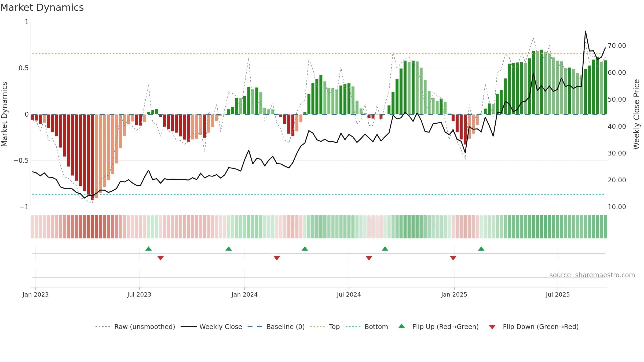
Task: Click the tallest dark green bar in mid-2025
Action: tap(541, 82)
